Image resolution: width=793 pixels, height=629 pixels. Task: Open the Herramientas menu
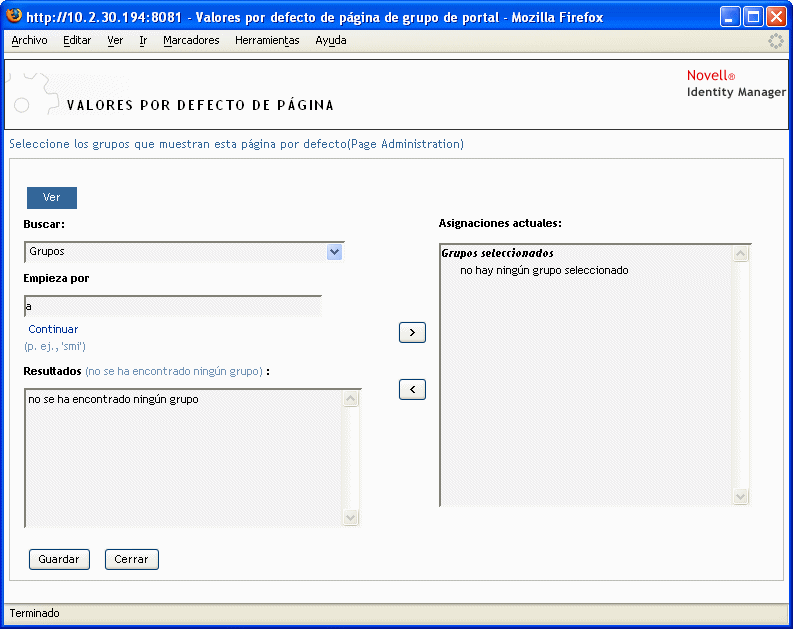click(267, 40)
